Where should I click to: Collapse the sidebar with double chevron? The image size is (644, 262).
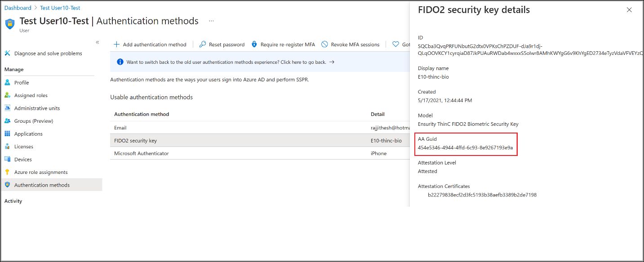point(98,42)
